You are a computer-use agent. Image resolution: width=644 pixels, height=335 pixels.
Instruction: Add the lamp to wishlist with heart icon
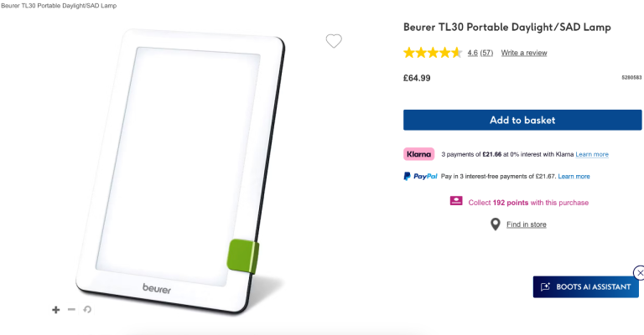[x=334, y=41]
